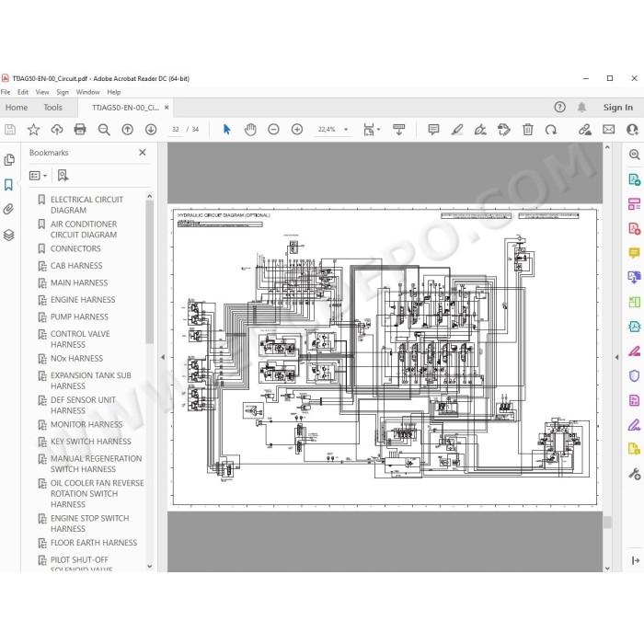Activate the hand pan tool
Screen dimensions: 644x644
250,130
